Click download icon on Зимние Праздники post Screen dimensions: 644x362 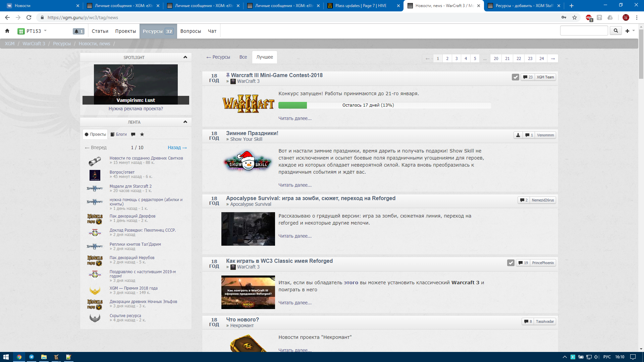coord(518,135)
